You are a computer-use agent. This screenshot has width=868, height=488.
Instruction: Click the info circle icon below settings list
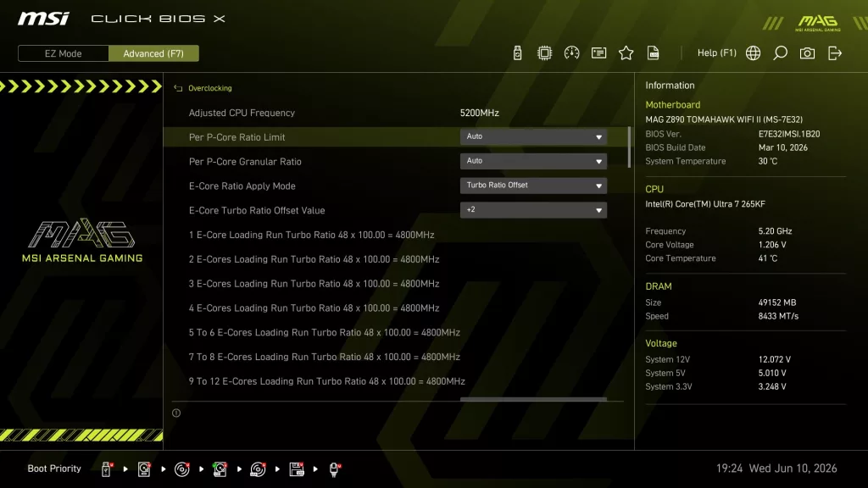pyautogui.click(x=176, y=413)
